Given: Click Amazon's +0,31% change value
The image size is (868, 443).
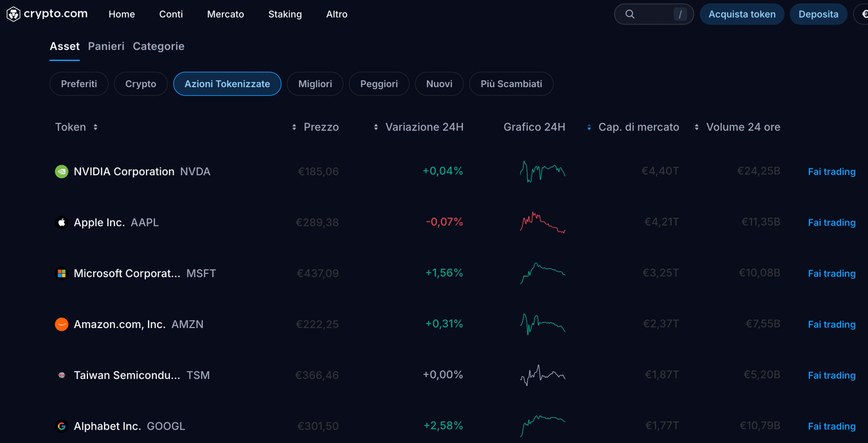Looking at the screenshot, I should 444,324.
